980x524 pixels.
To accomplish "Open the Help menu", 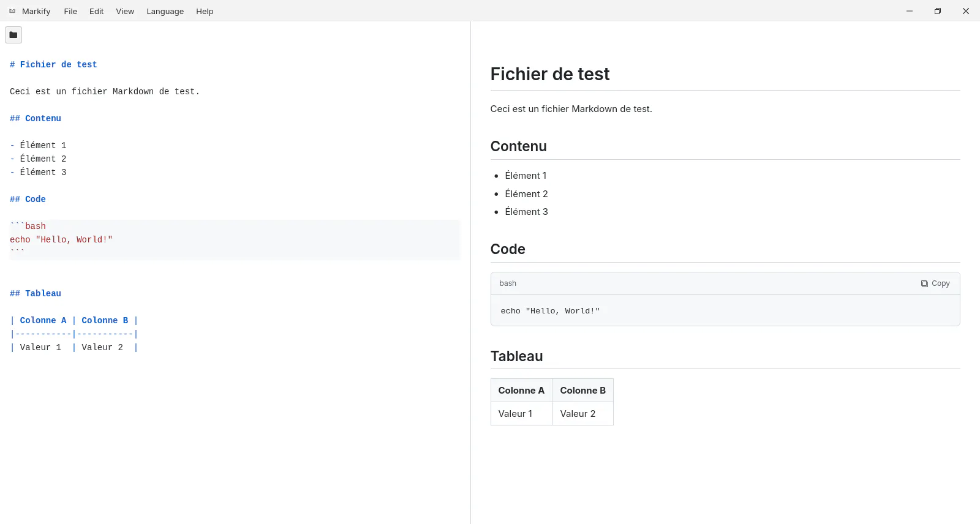I will (205, 11).
